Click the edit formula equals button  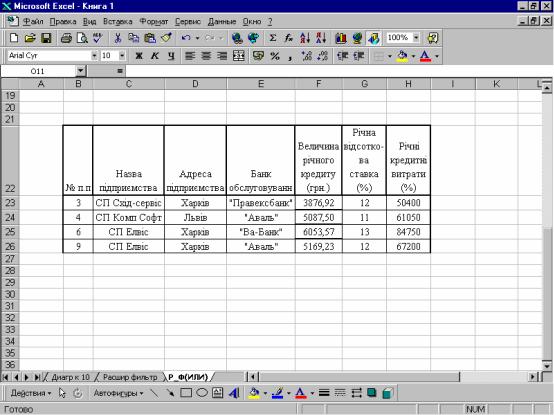pos(120,71)
